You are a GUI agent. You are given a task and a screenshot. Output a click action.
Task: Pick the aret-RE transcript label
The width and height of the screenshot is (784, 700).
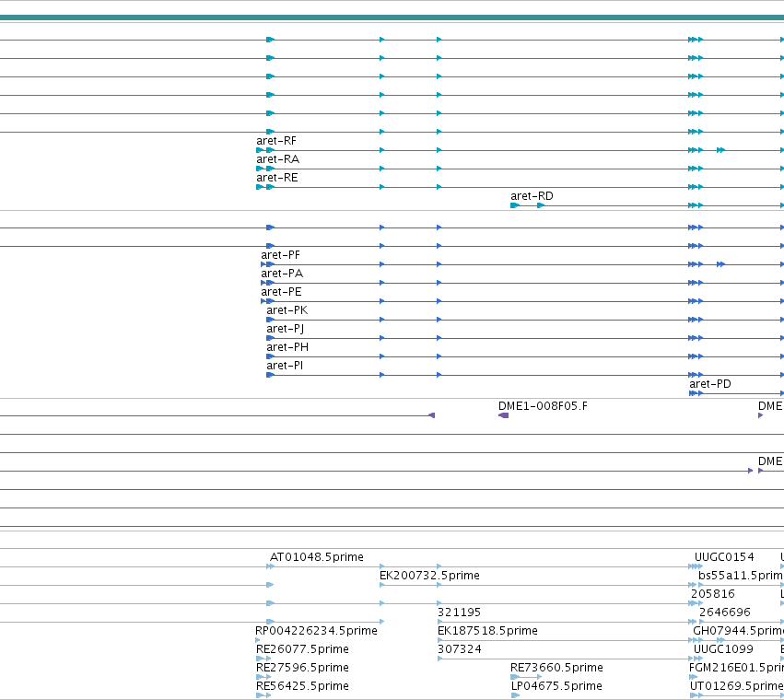(277, 178)
